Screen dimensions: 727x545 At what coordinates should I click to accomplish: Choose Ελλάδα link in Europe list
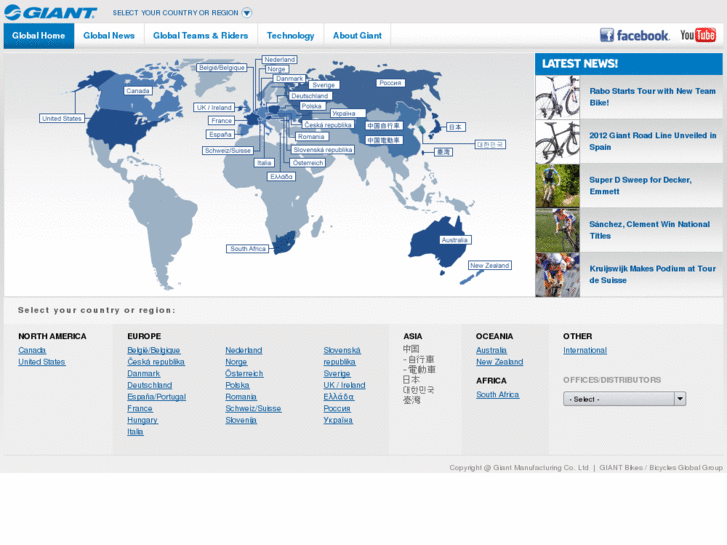338,397
